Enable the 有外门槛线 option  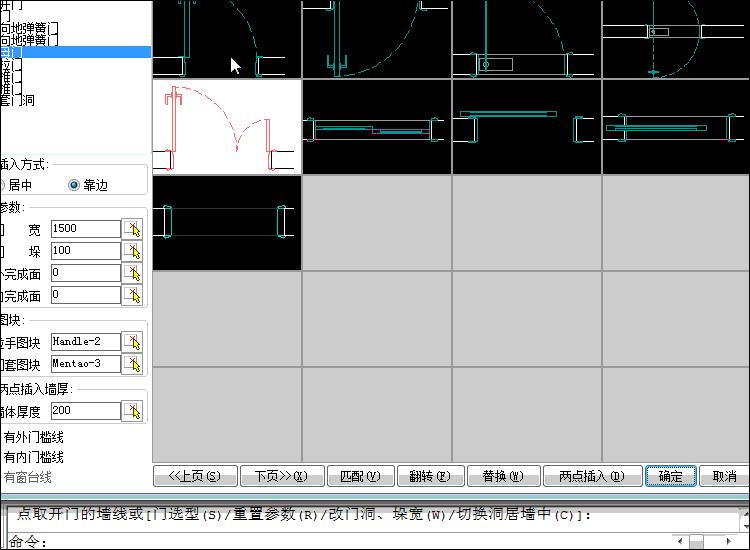point(33,437)
